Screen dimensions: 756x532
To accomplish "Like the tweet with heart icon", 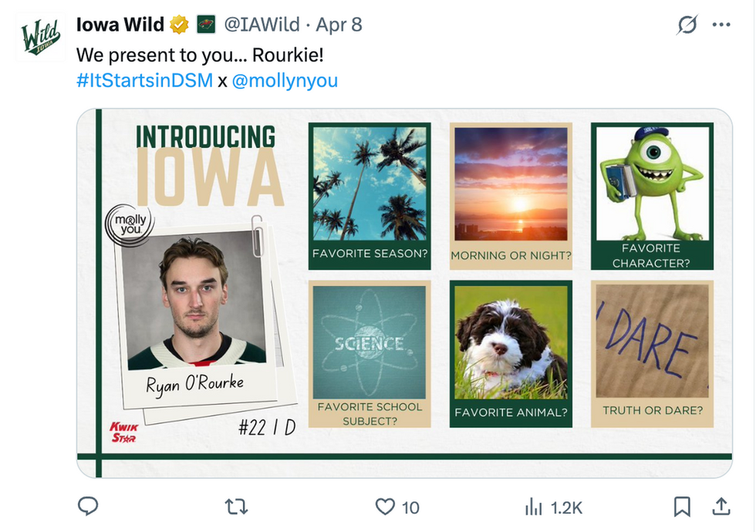I will pyautogui.click(x=385, y=506).
